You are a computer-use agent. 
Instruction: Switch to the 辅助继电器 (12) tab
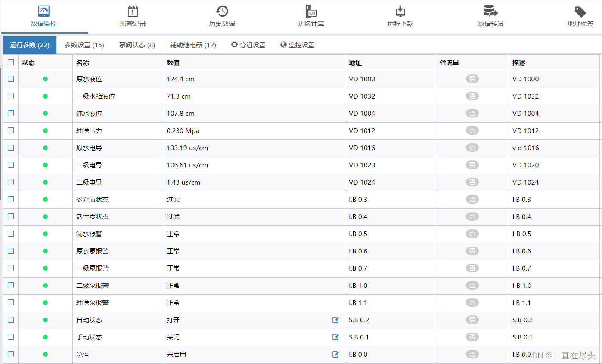193,45
